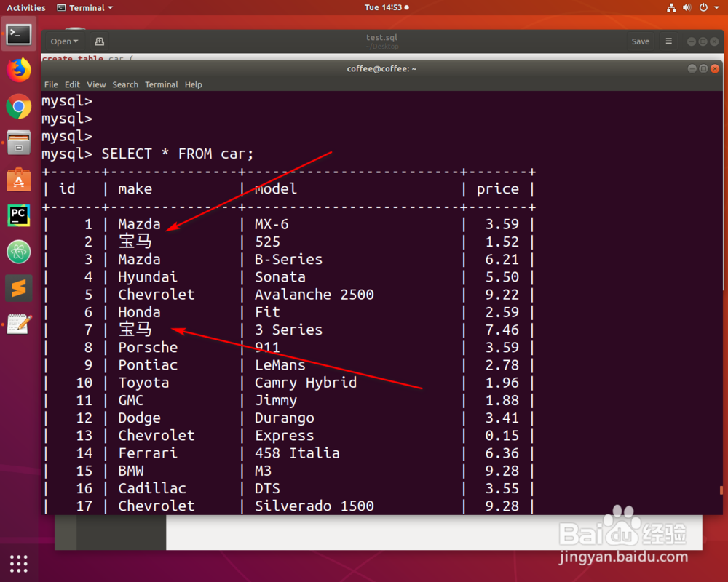The height and width of the screenshot is (582, 728).
Task: Open the Text Editor dock icon
Action: click(19, 324)
